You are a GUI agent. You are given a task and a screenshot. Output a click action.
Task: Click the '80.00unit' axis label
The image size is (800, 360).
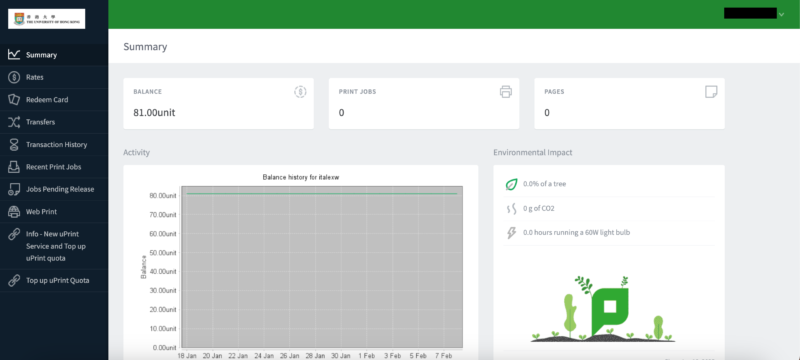pyautogui.click(x=163, y=195)
